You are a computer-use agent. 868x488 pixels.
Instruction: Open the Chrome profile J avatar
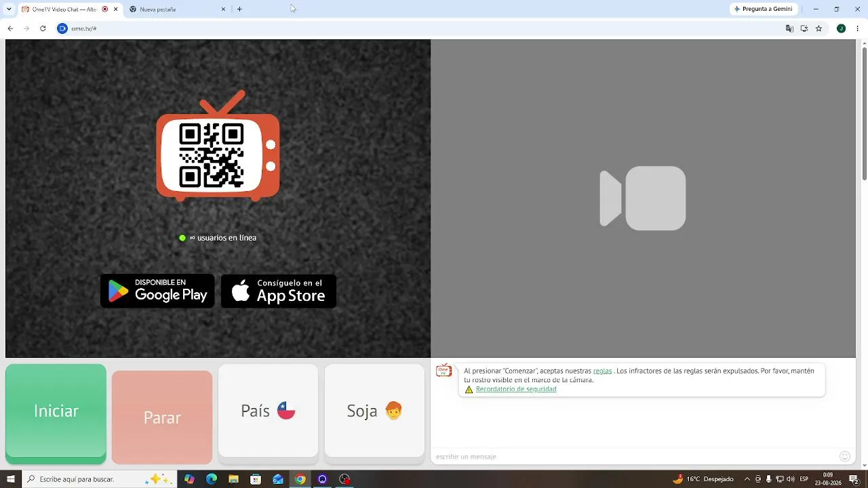point(841,28)
